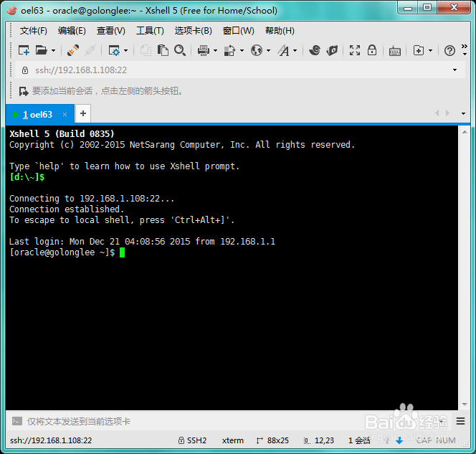The image size is (476, 454).
Task: Click the SSH2 lock status entry
Action: click(192, 440)
